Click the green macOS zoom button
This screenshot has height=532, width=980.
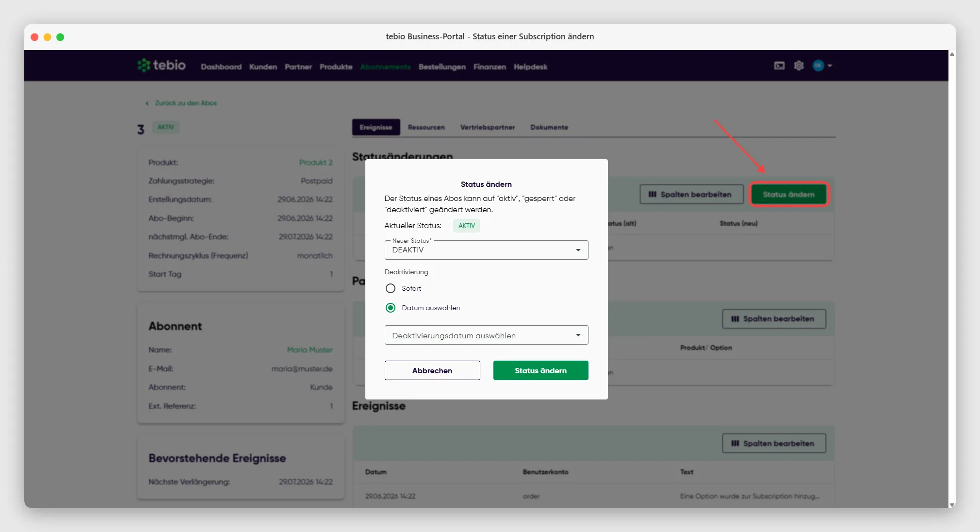(x=60, y=37)
